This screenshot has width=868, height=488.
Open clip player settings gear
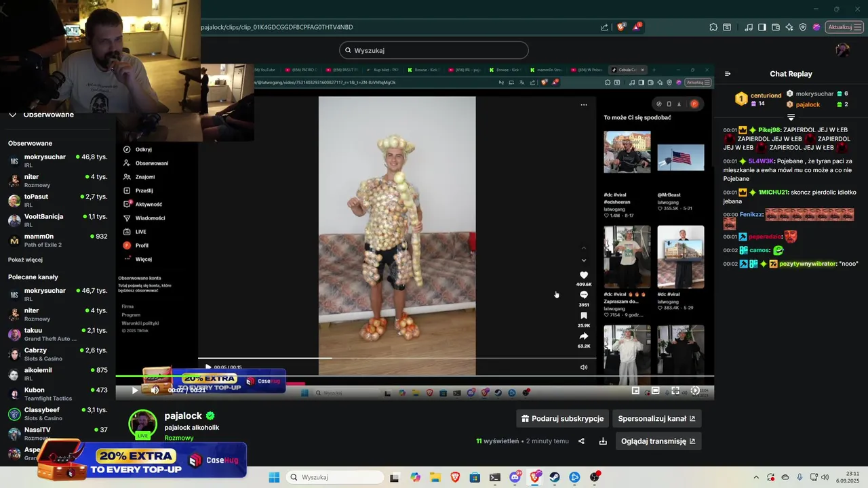point(695,390)
